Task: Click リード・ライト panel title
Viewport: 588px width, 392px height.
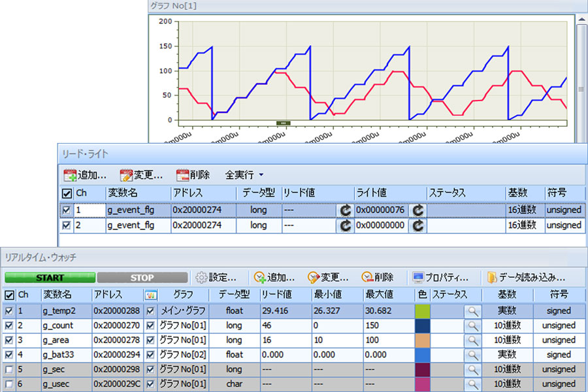Action: pyautogui.click(x=85, y=154)
